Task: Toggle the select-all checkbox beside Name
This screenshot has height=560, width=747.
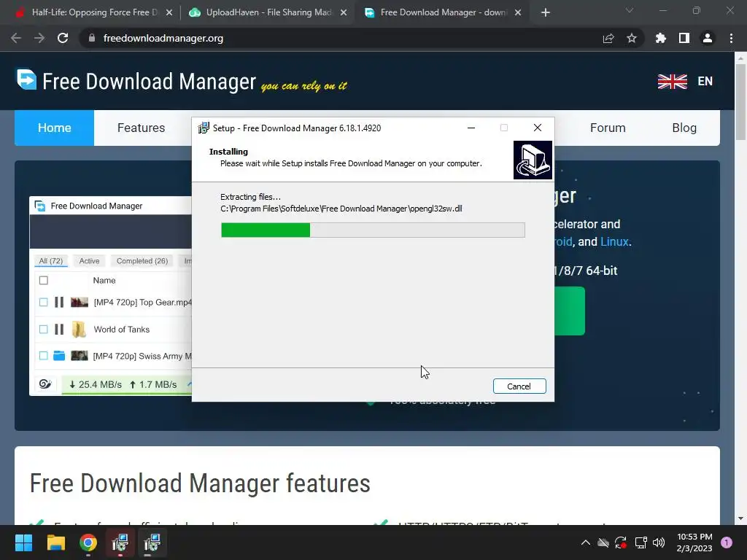Action: [43, 280]
